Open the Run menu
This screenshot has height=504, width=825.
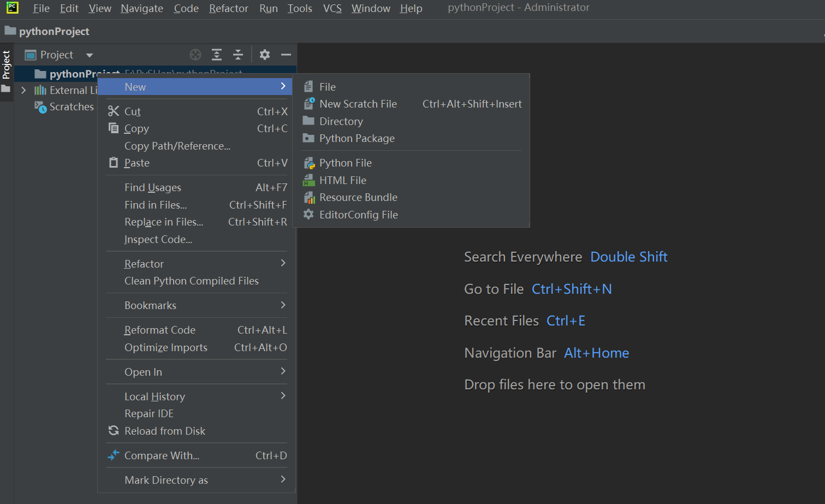point(269,8)
